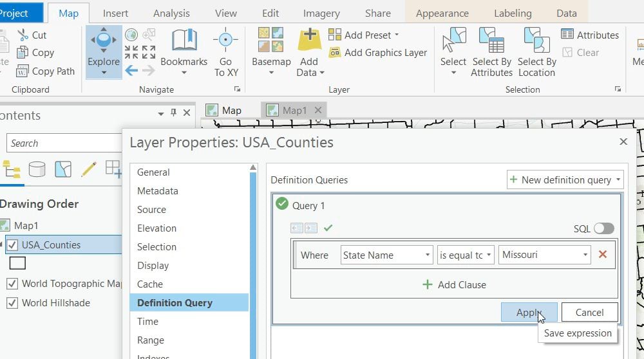Image resolution: width=644 pixels, height=359 pixels.
Task: Open Select By Location
Action: point(537,52)
